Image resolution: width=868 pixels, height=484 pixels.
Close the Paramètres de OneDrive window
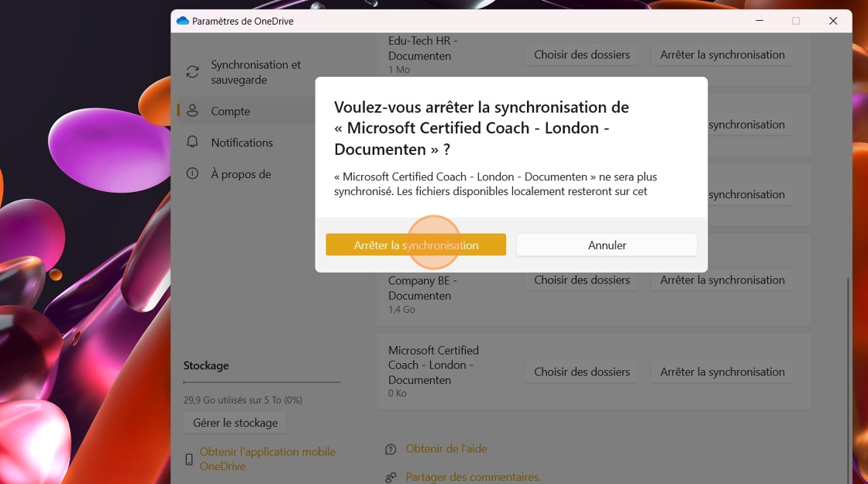833,21
